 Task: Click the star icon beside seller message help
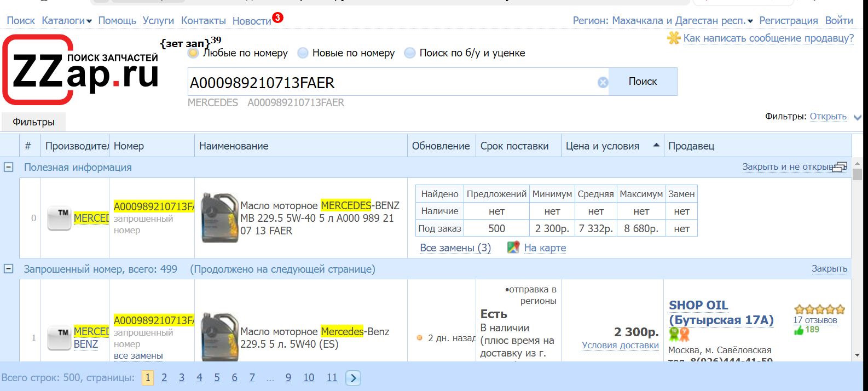pos(674,38)
